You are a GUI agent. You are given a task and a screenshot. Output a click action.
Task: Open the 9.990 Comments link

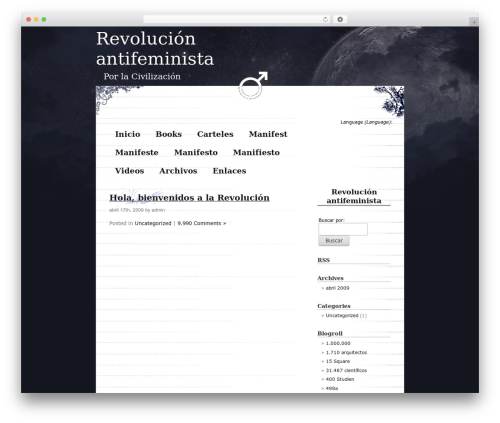click(202, 223)
